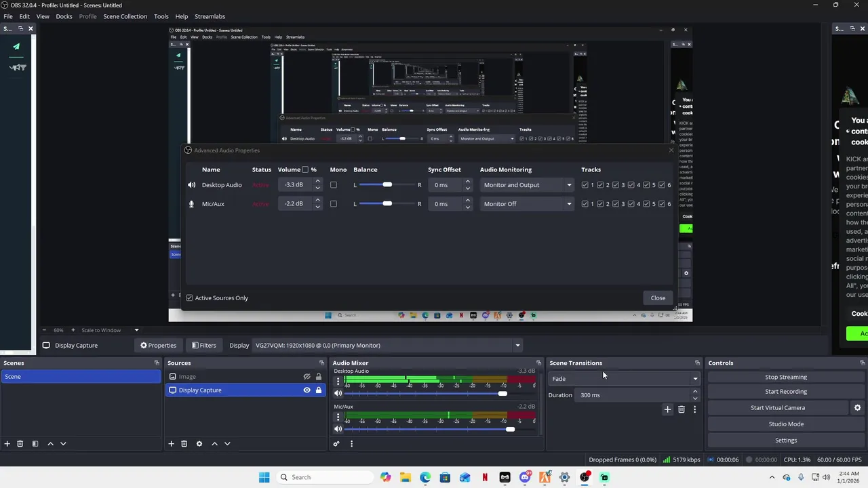Open Discord from the taskbar

(x=525, y=477)
